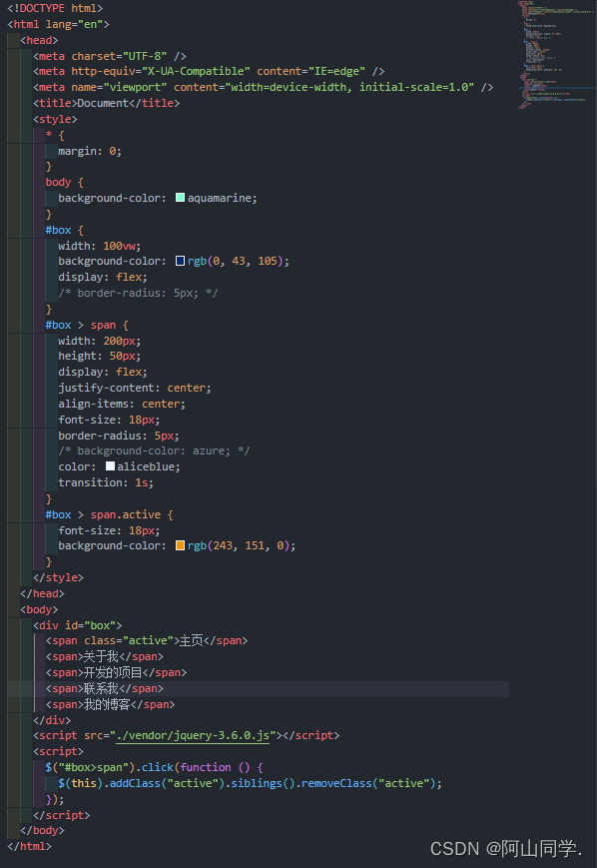Click the #box > span { selector

pyautogui.click(x=87, y=325)
